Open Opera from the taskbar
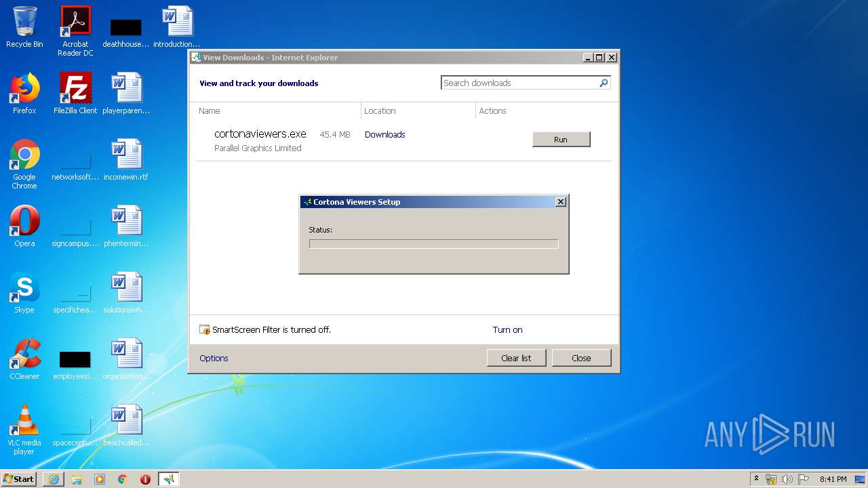868x488 pixels. tap(145, 479)
